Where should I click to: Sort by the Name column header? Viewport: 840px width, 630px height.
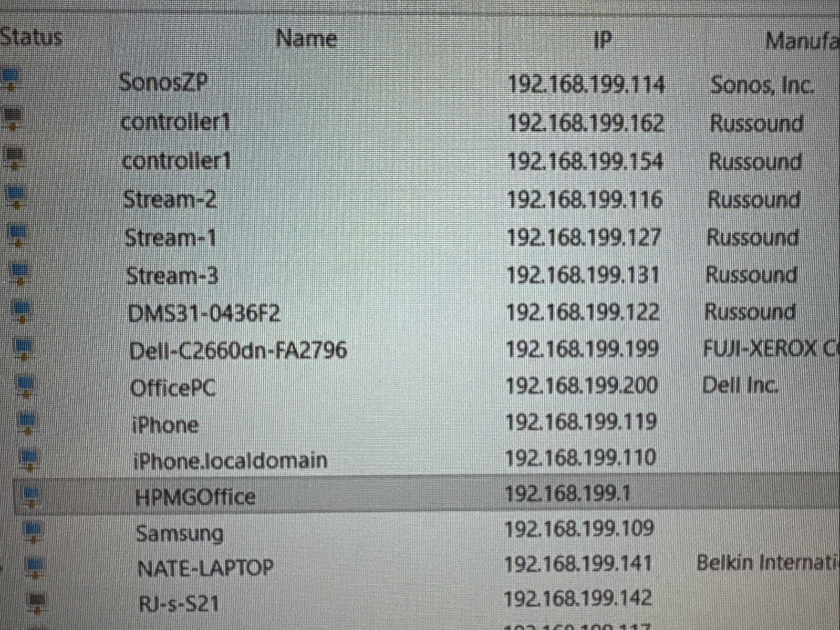coord(306,38)
